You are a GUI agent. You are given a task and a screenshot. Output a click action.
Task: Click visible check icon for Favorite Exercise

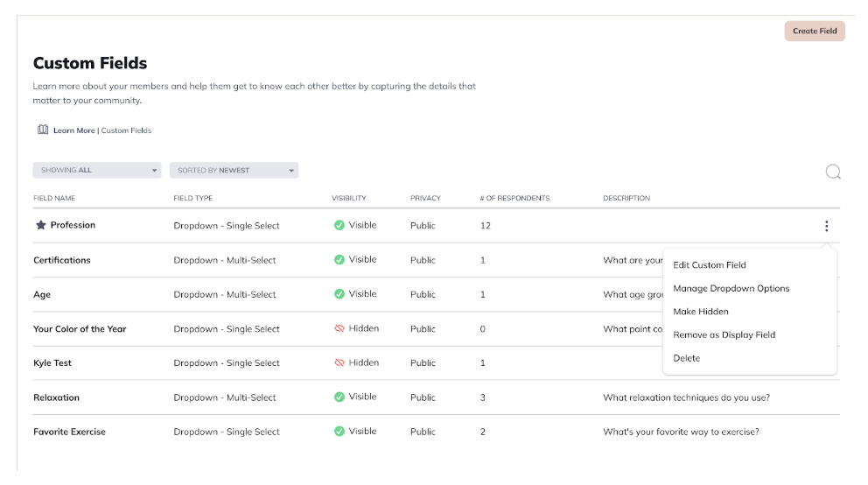pyautogui.click(x=339, y=432)
